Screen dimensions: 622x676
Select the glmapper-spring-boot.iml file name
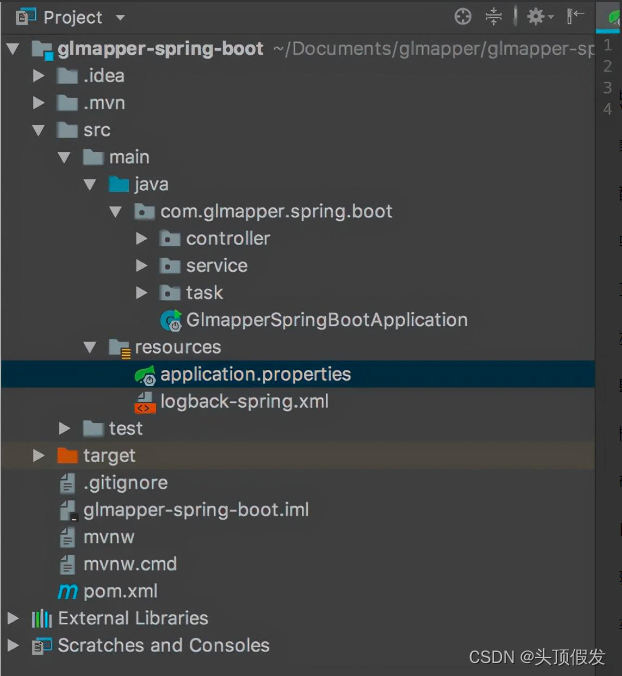tap(196, 510)
